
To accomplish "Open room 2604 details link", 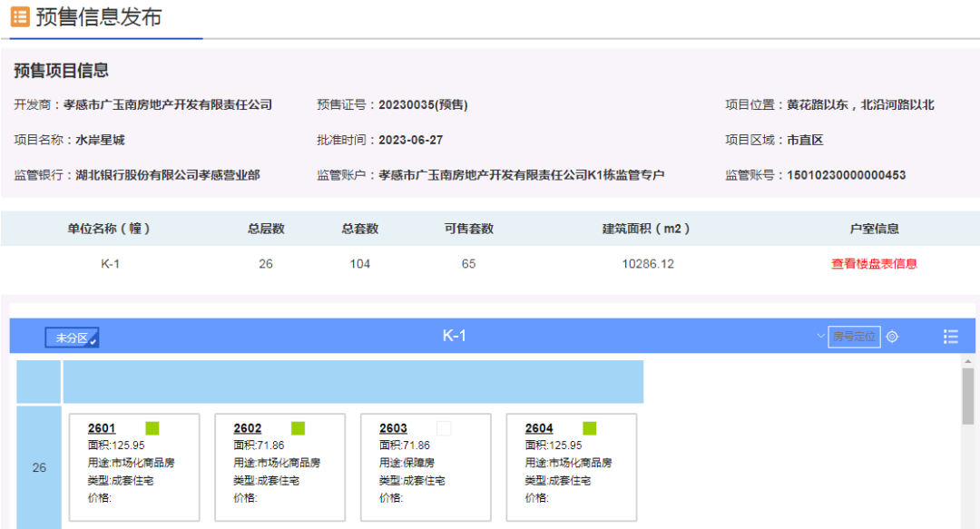I will (x=539, y=428).
